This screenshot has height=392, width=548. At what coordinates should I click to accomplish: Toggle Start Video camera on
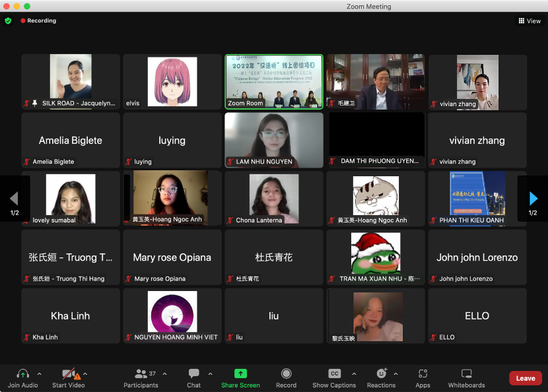point(68,374)
